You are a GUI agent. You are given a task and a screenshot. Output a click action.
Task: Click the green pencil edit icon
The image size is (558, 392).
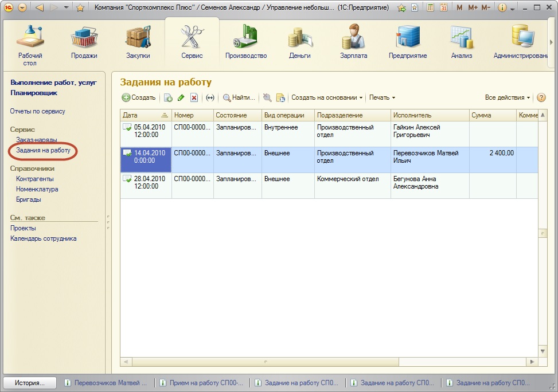[181, 98]
